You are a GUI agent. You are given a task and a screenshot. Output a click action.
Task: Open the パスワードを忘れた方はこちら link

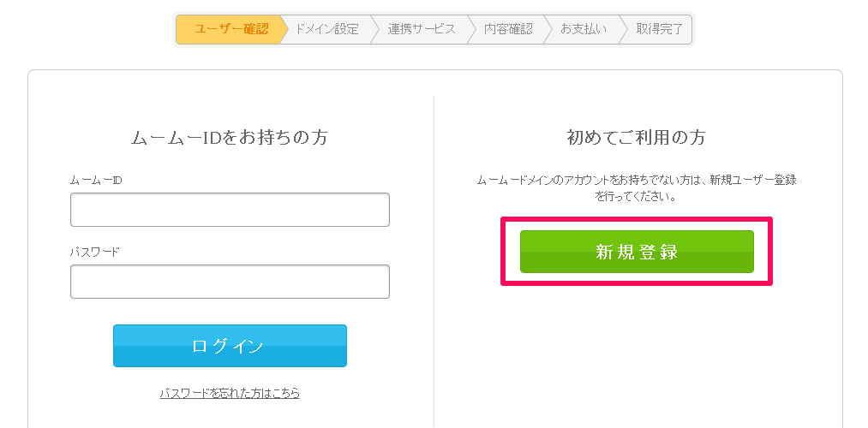point(230,394)
